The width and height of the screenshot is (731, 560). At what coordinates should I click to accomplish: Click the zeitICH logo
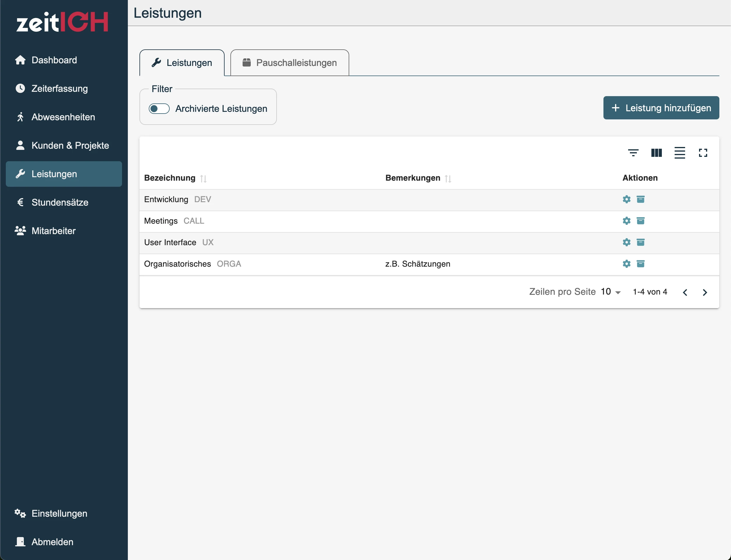click(x=62, y=22)
